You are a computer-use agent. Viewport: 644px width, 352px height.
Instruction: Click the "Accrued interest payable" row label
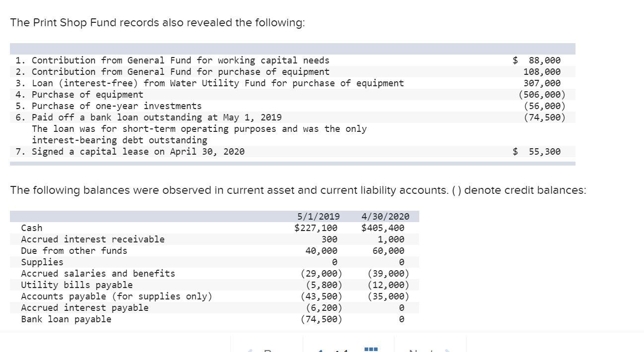click(85, 308)
